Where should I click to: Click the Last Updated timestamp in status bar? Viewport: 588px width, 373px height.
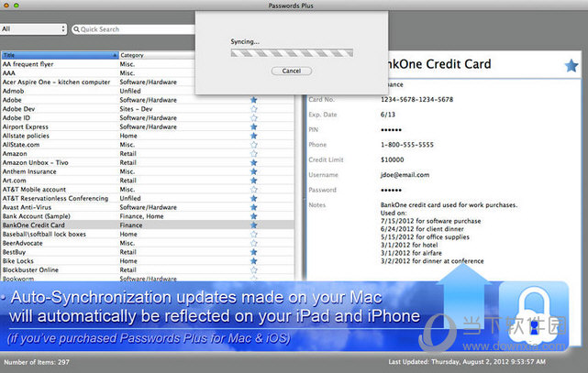(467, 362)
